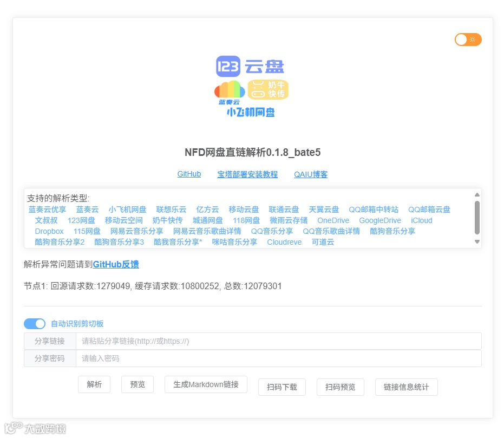This screenshot has width=504, height=438.
Task: Click the scroll up arrow in types list
Action: 477,195
